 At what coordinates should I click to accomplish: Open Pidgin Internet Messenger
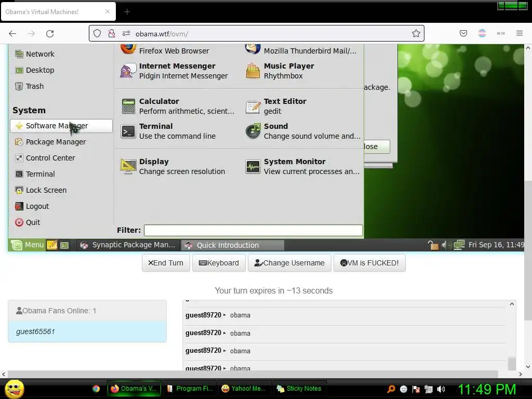[173, 71]
